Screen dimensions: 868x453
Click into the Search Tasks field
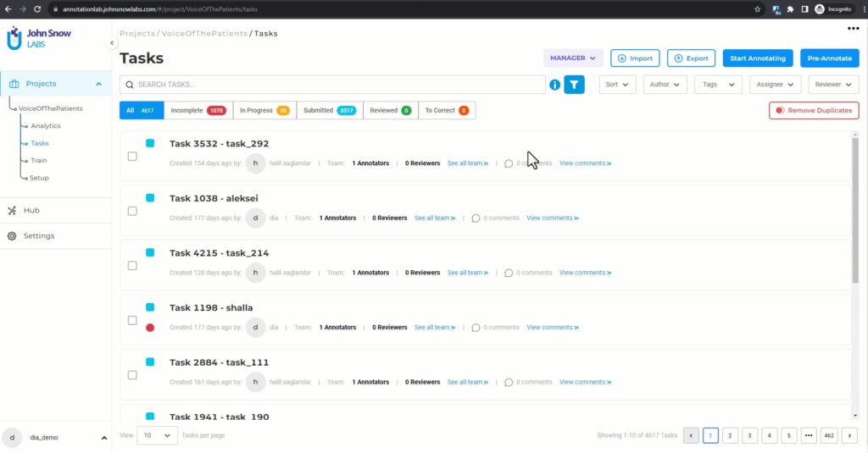click(x=339, y=85)
